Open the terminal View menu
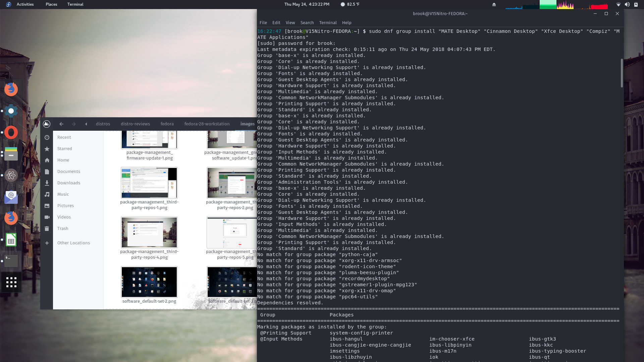This screenshot has height=362, width=644. [x=290, y=22]
